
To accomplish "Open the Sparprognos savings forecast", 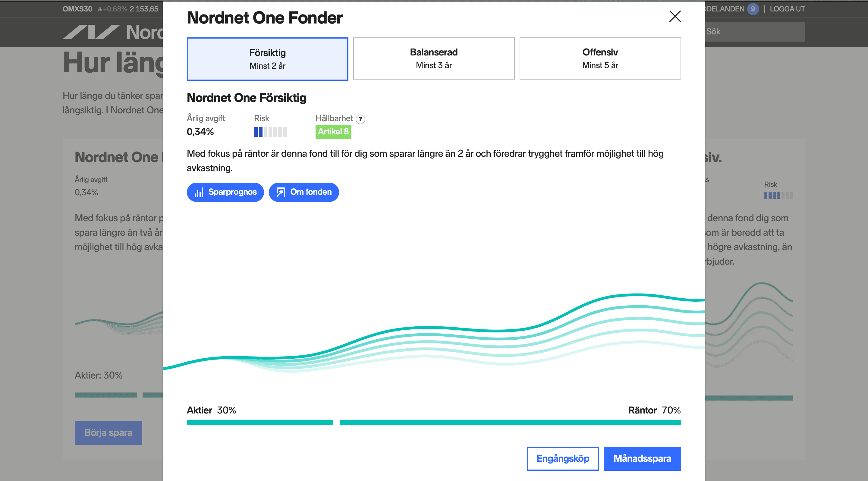I will point(232,192).
